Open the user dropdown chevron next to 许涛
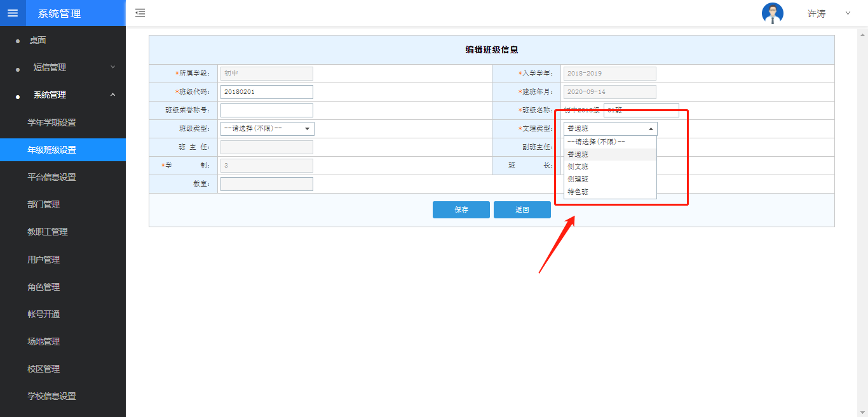 coord(848,13)
